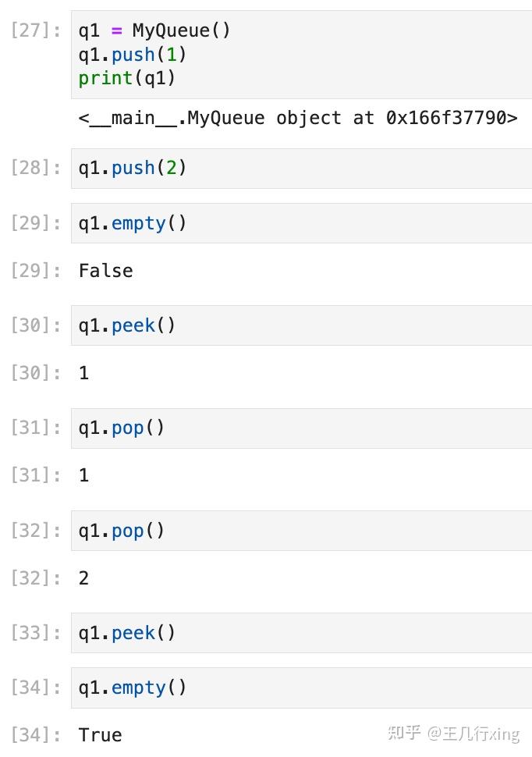
Task: Click the output value 2 of cell 32
Action: click(84, 578)
